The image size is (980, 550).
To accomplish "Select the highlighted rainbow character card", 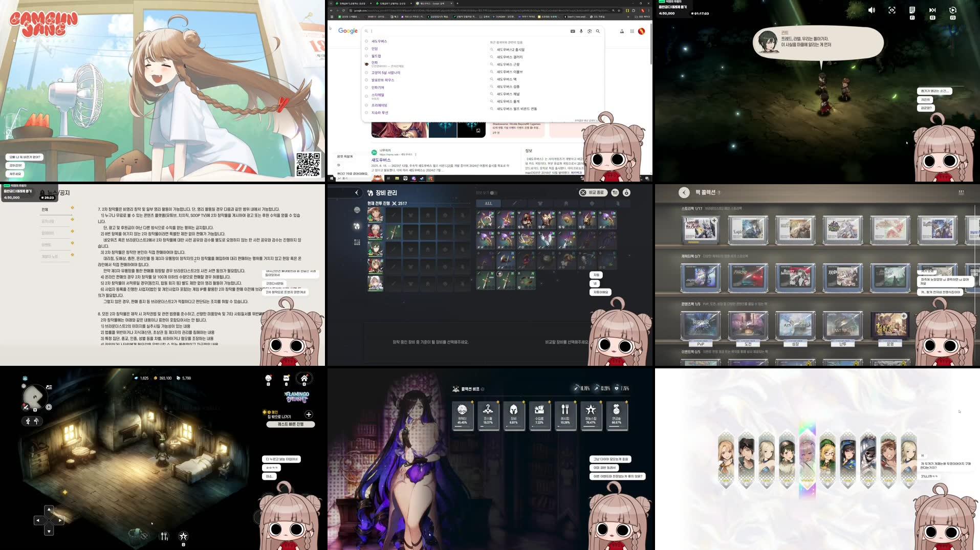I will point(807,459).
